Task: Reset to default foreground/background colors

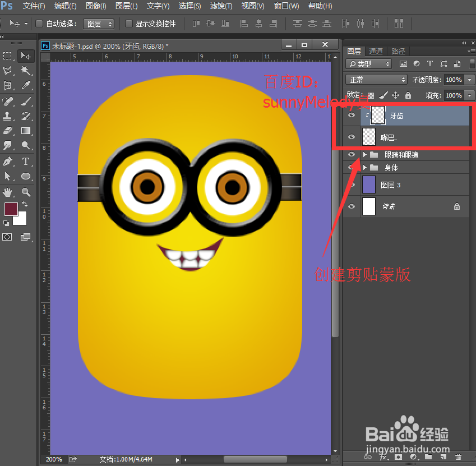Action: coord(6,223)
